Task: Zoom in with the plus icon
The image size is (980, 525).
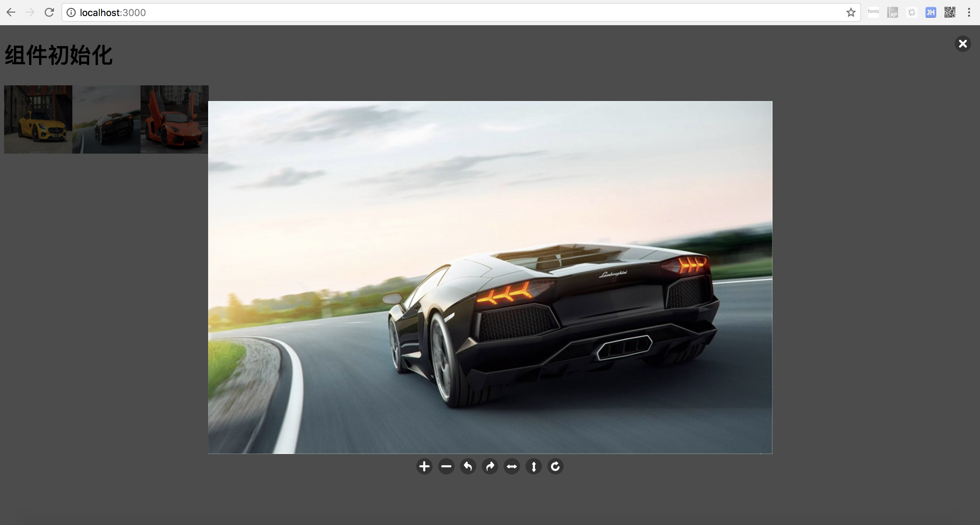Action: 424,466
